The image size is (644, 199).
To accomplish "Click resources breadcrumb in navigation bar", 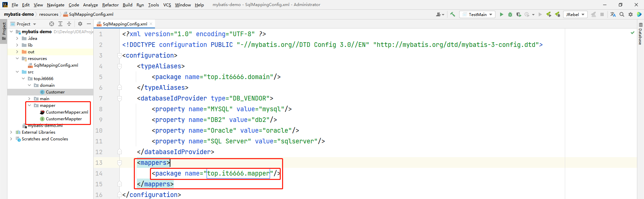I will [x=49, y=14].
